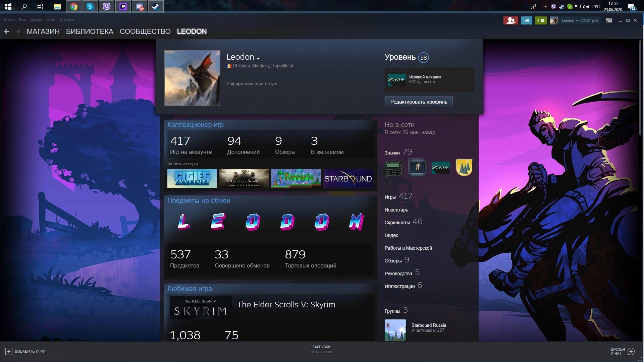Open the 250+ games badge icon

440,167
